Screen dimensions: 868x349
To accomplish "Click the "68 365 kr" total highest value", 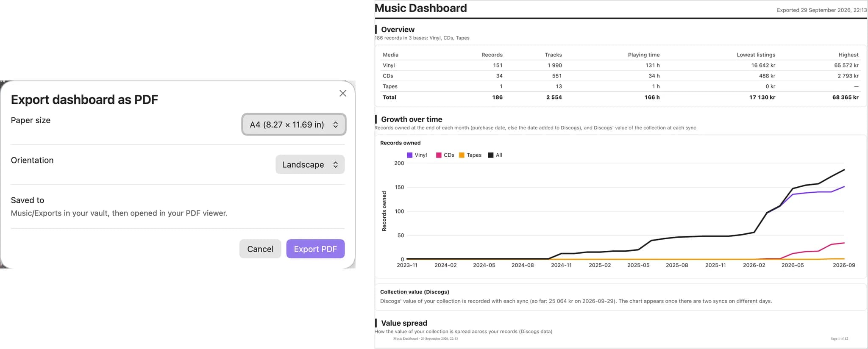I will (846, 97).
